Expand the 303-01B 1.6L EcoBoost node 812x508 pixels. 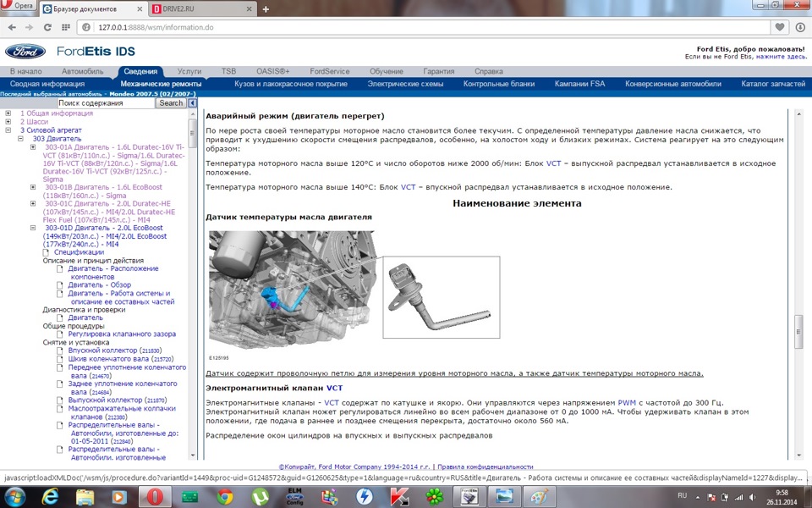click(33, 187)
